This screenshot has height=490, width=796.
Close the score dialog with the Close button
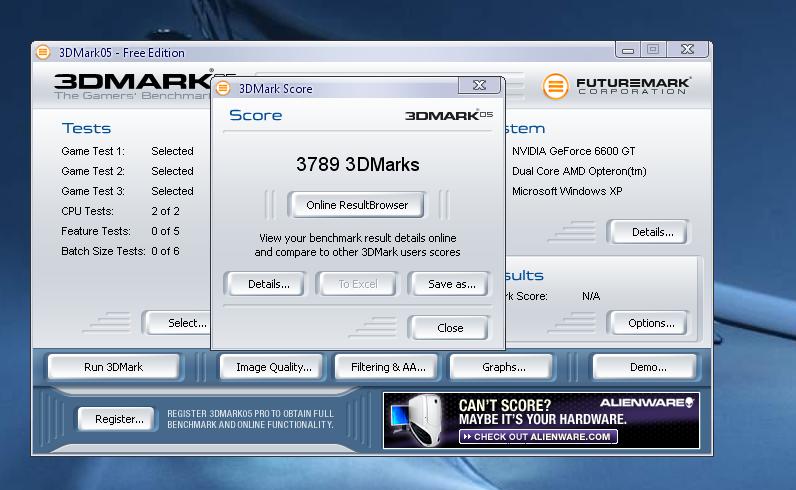point(449,328)
